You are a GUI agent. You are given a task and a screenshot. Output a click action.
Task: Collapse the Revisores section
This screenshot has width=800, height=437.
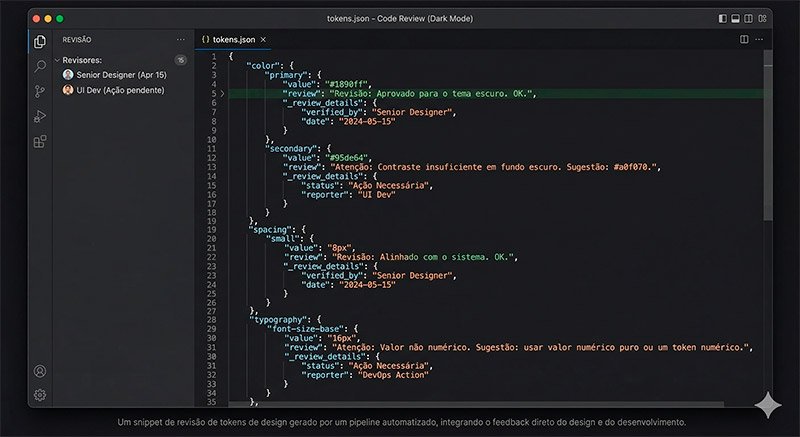coord(57,60)
